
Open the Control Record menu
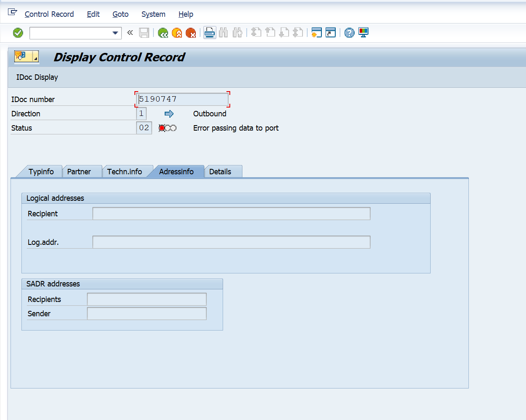pos(49,14)
